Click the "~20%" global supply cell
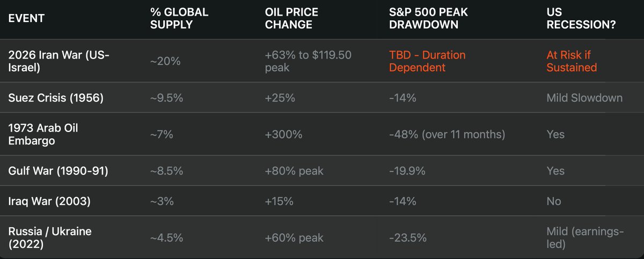The width and height of the screenshot is (644, 259). point(165,61)
